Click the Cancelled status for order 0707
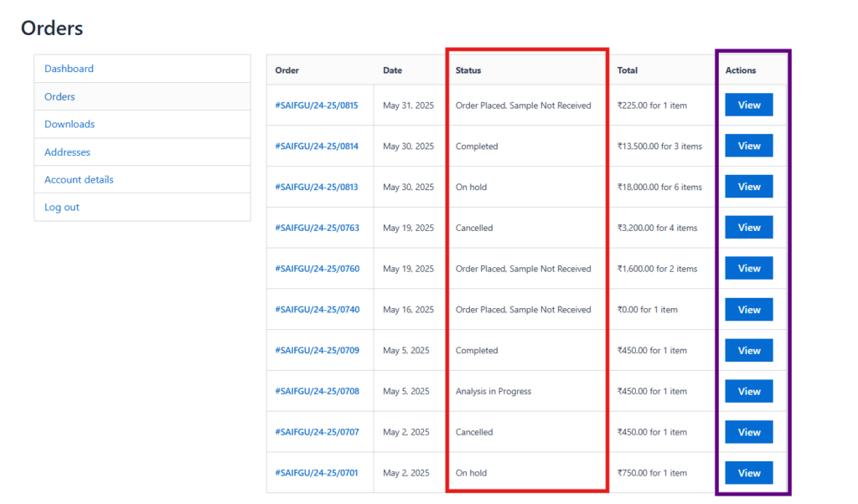The height and width of the screenshot is (504, 858). (474, 432)
